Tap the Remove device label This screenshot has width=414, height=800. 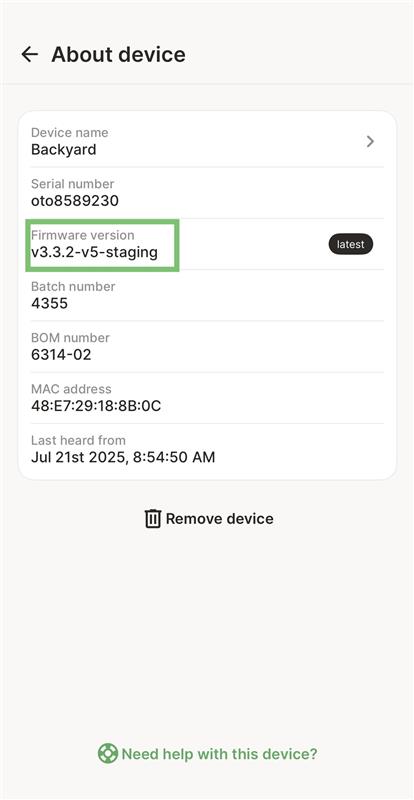tap(220, 519)
